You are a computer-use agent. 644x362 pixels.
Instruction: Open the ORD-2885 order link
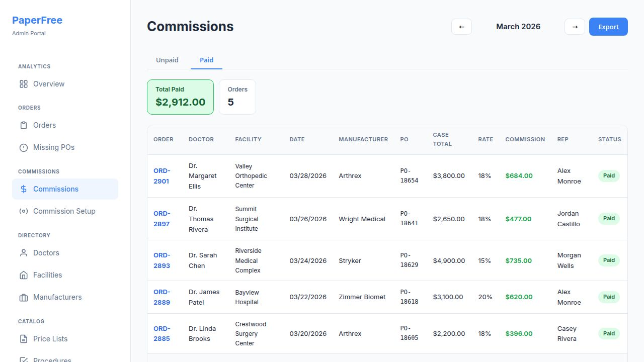pos(162,333)
